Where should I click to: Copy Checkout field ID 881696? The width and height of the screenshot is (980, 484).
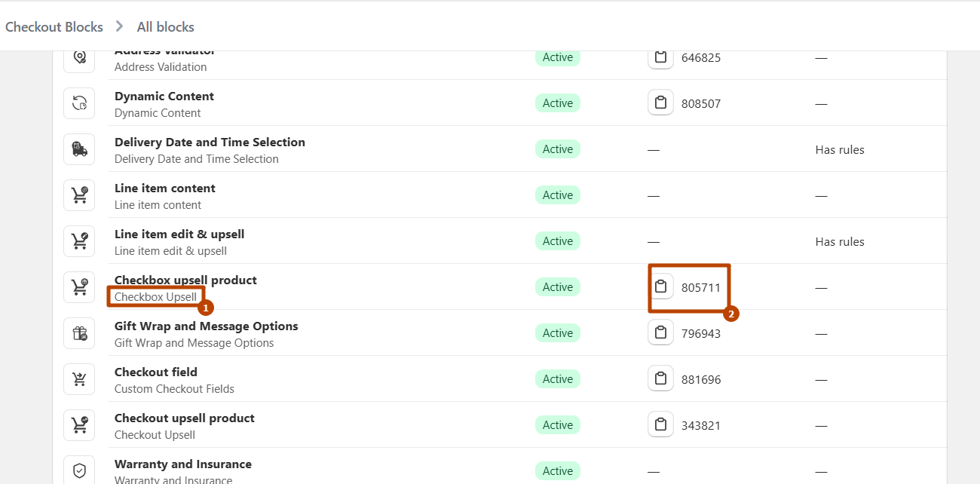click(660, 379)
